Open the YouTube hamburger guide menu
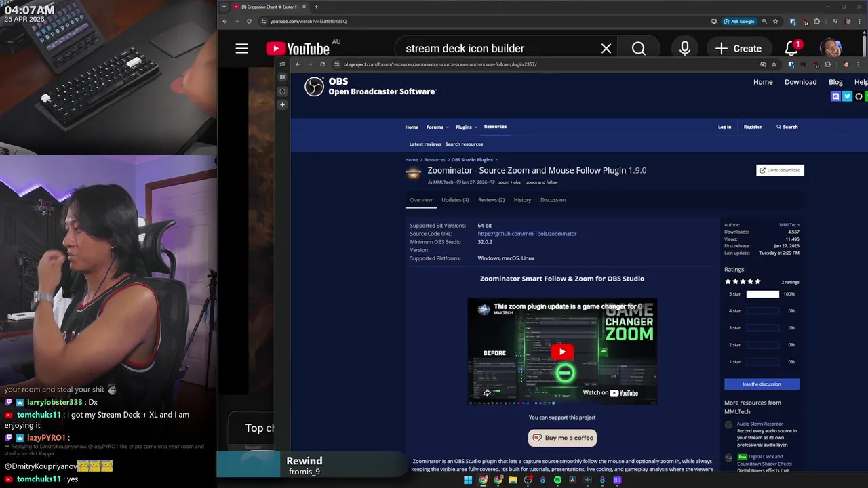Image resolution: width=868 pixels, height=488 pixels. (x=241, y=48)
